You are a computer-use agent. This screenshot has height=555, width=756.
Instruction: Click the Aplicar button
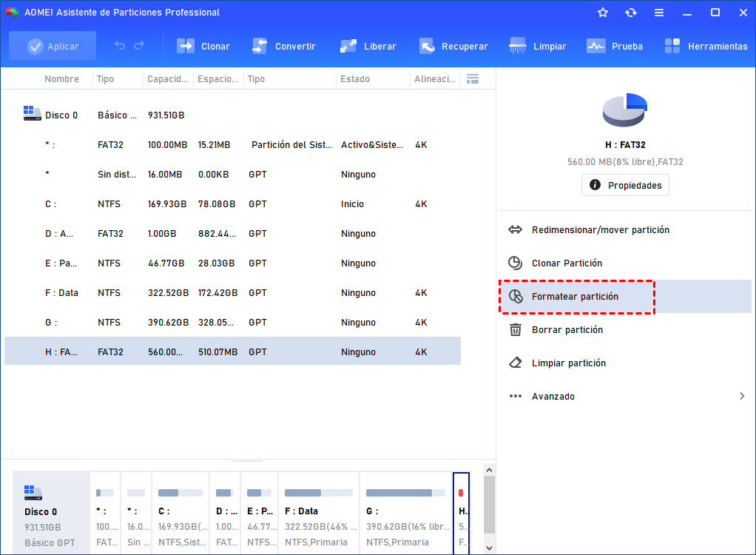point(53,46)
